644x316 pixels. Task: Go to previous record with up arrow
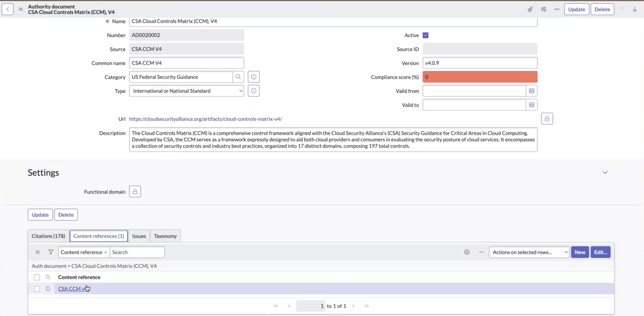622,9
